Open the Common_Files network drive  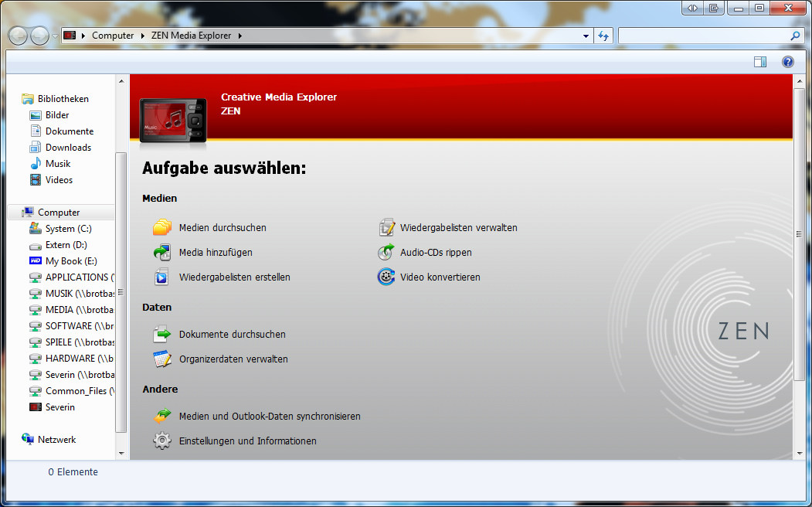click(x=71, y=390)
